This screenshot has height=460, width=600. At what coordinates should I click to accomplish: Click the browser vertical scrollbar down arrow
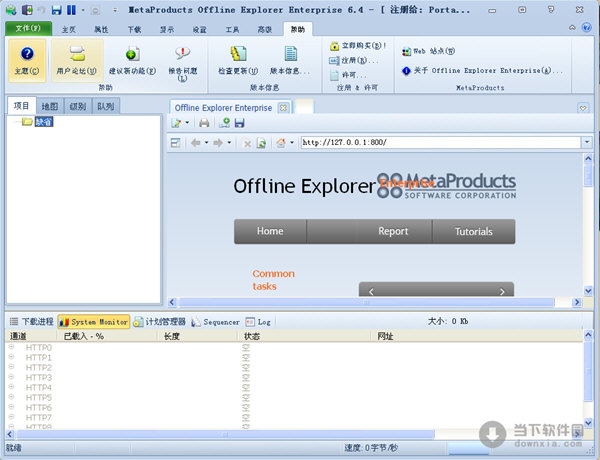point(588,291)
